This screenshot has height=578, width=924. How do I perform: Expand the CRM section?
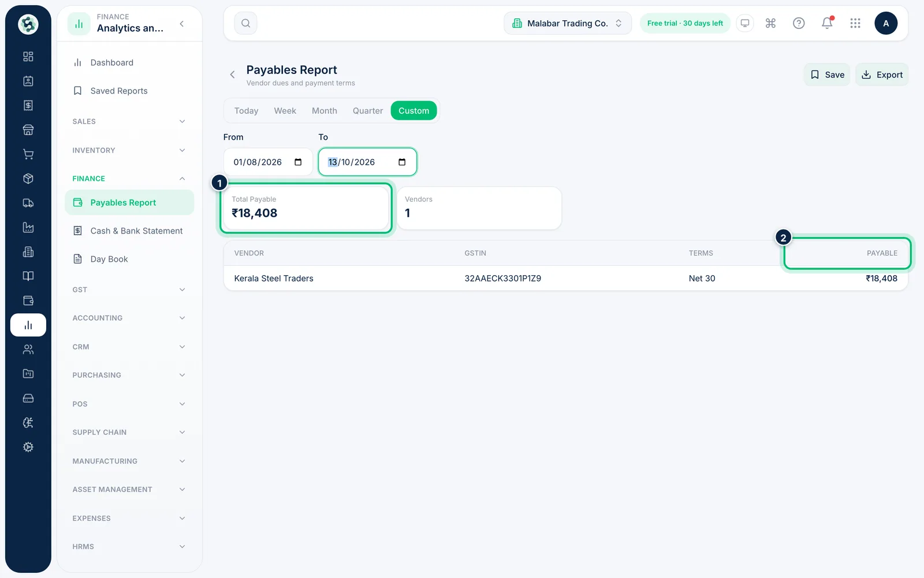point(129,347)
